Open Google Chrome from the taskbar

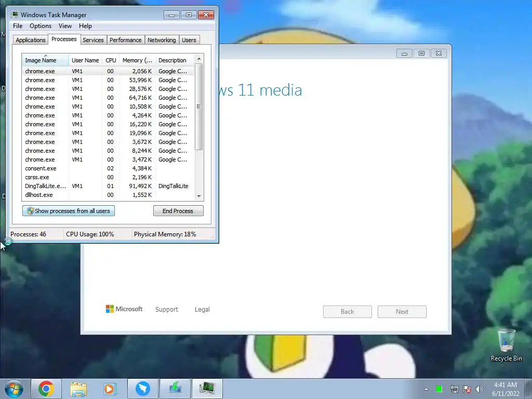click(46, 389)
